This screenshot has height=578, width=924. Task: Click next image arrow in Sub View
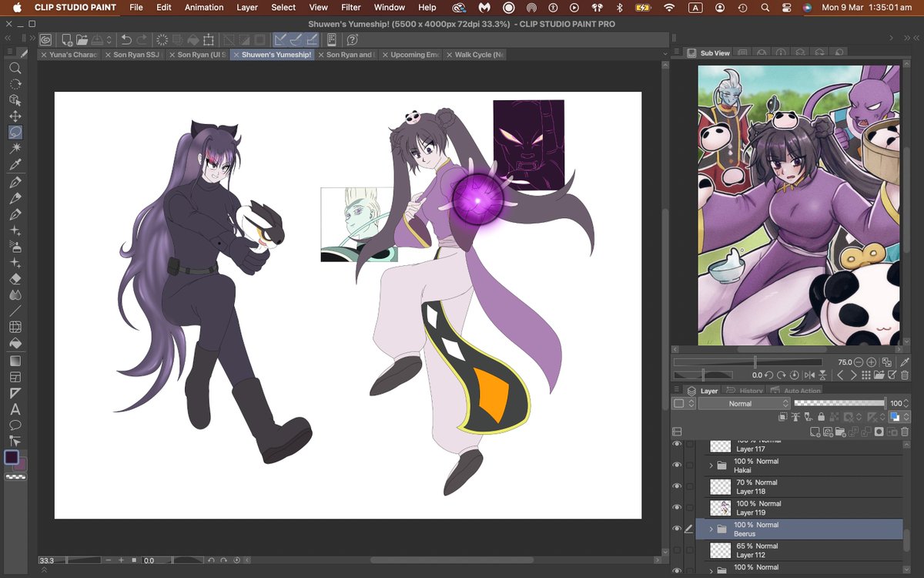pos(854,375)
